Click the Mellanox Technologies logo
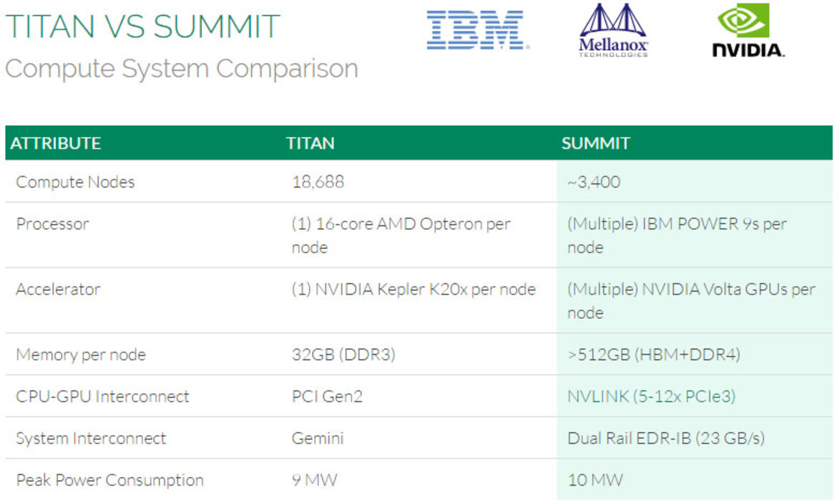Viewport: 837px width, 504px height. pos(613,31)
